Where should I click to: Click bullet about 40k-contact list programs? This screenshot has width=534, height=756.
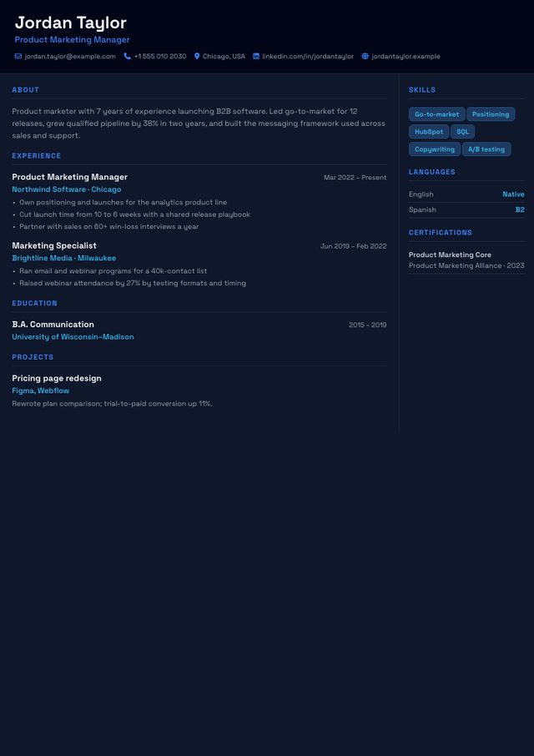(x=113, y=271)
